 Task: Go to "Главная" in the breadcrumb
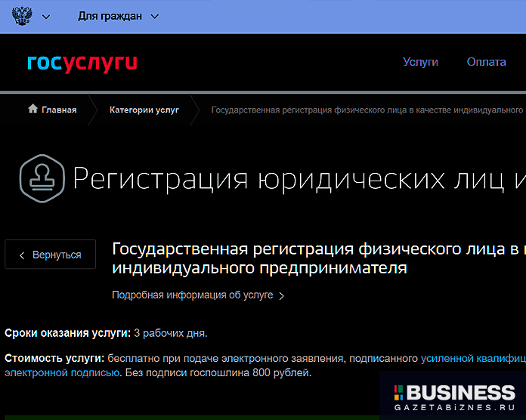(x=59, y=110)
